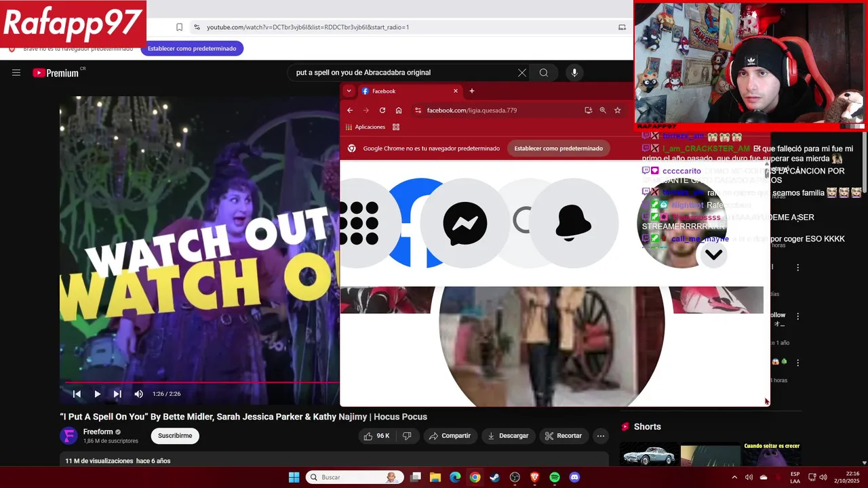
Task: Click the taskbar Buscar search box
Action: click(354, 477)
